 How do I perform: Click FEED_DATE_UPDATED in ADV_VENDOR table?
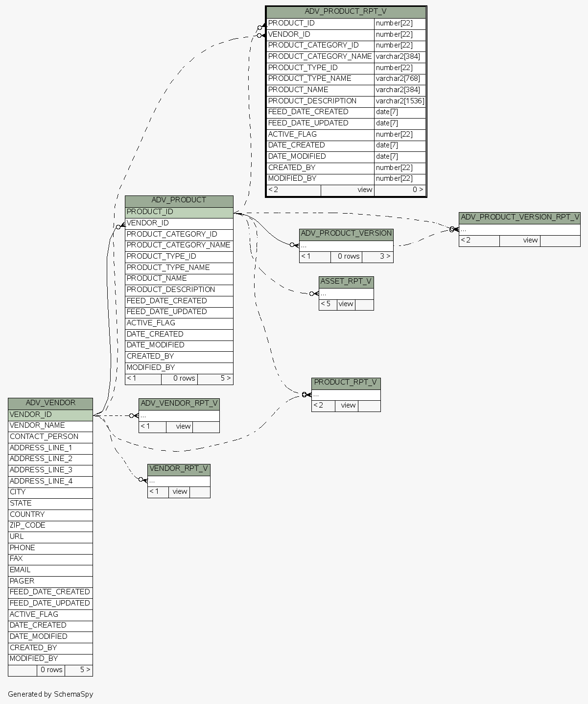(x=50, y=604)
